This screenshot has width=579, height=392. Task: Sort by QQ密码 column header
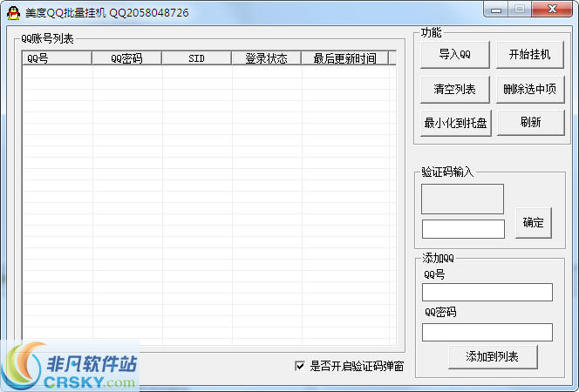point(126,58)
